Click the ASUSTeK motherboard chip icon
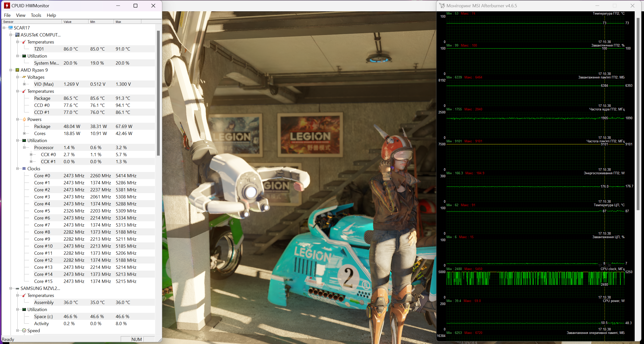The image size is (644, 344). click(17, 35)
